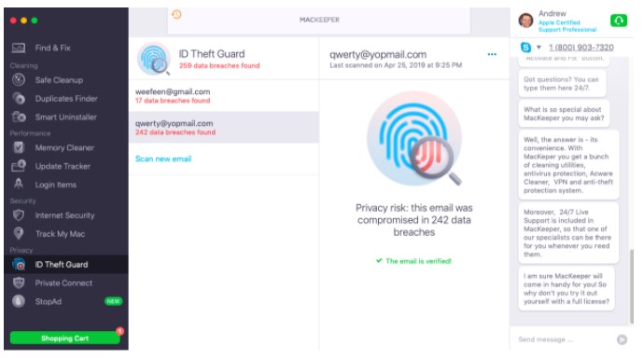
Task: Open the Shopping Cart button
Action: tap(65, 337)
